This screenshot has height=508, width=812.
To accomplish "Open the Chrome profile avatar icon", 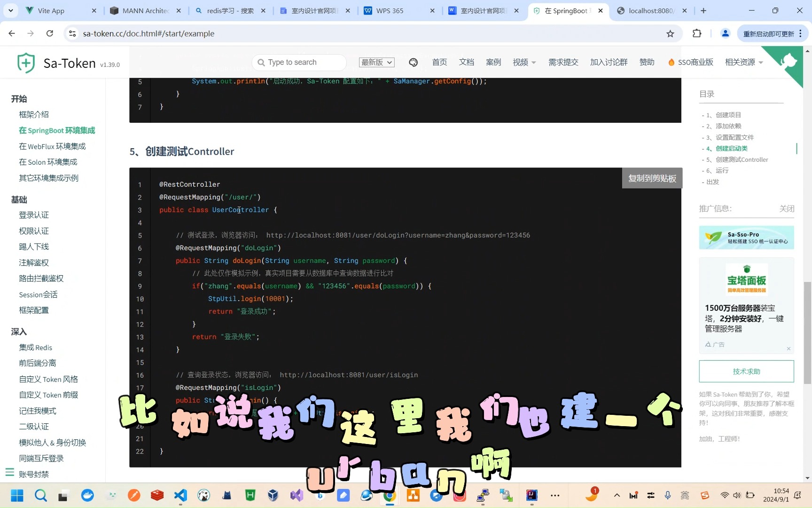I will [725, 33].
